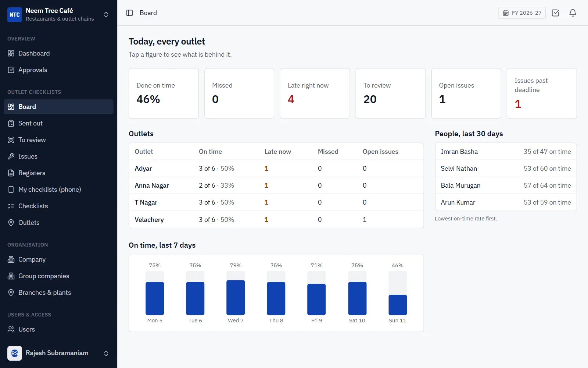Image resolution: width=588 pixels, height=368 pixels.
Task: Click the Checklists list icon
Action: [x=11, y=206]
